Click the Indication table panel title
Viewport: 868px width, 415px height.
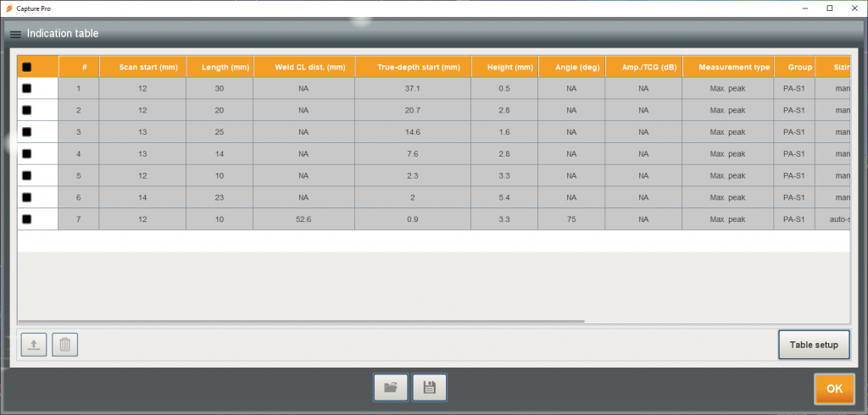pos(63,34)
